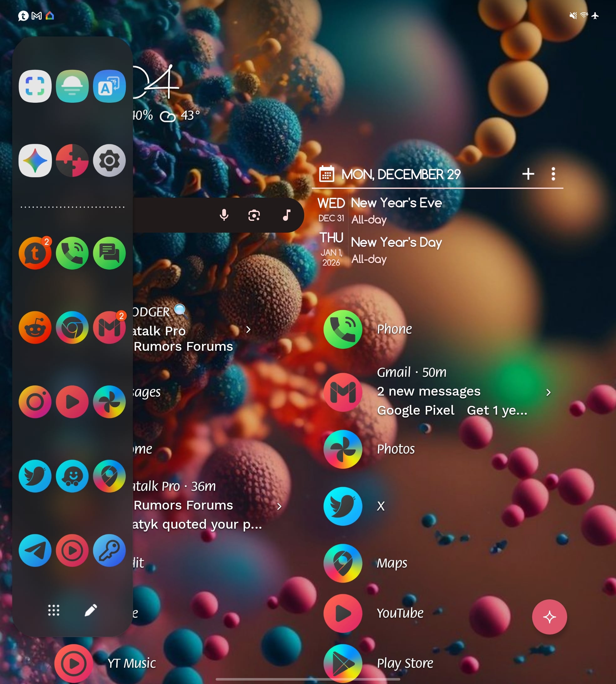Edit the apps panel with pencil

click(x=91, y=610)
